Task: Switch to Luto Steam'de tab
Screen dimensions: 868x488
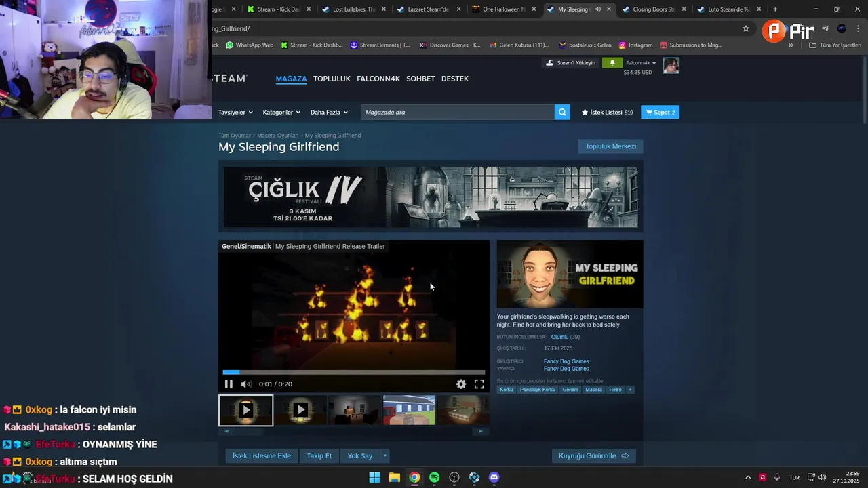Action: [728, 9]
